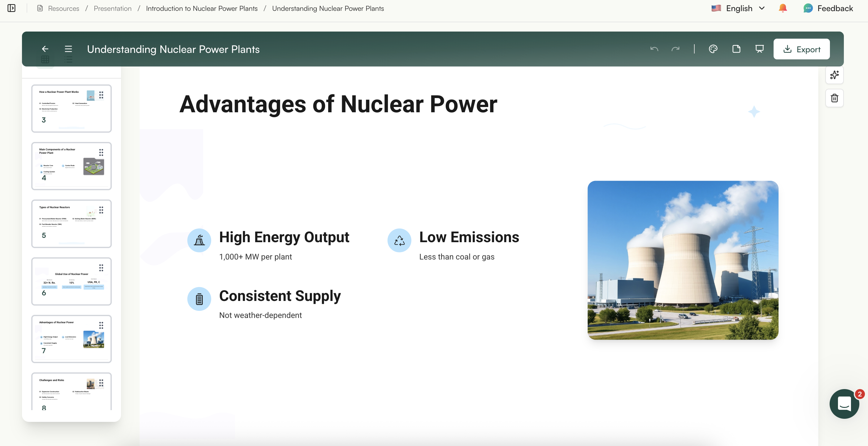
Task: Navigate to the Presentation breadcrumb
Action: point(112,8)
